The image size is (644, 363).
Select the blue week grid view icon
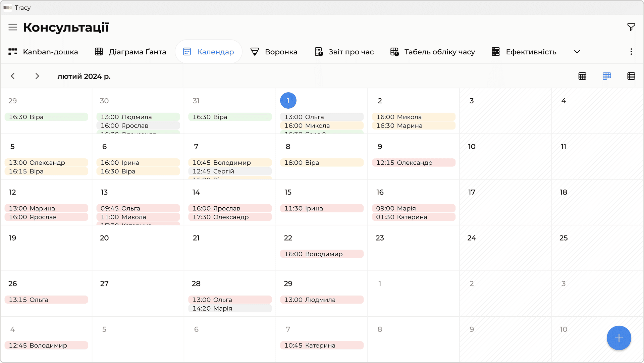(x=607, y=76)
